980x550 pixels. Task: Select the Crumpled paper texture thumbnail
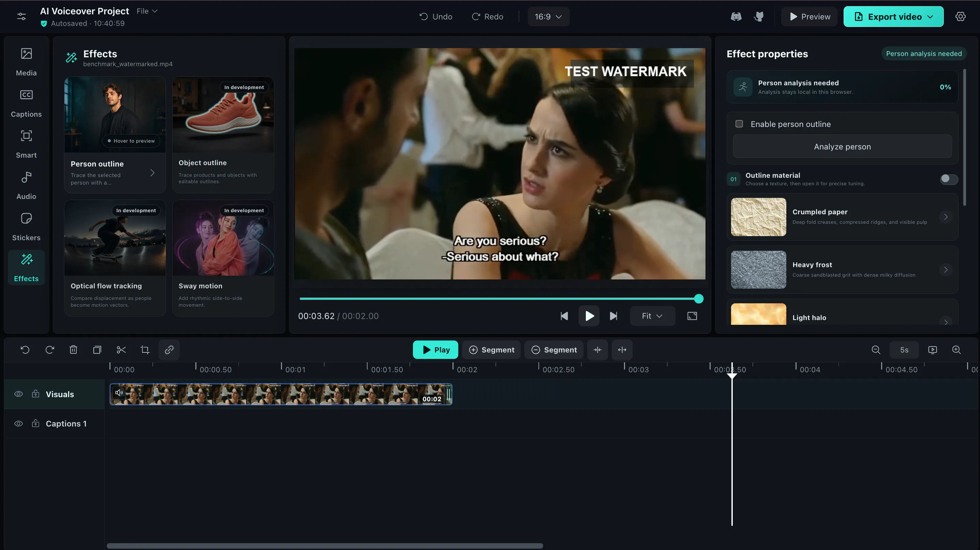click(x=758, y=217)
